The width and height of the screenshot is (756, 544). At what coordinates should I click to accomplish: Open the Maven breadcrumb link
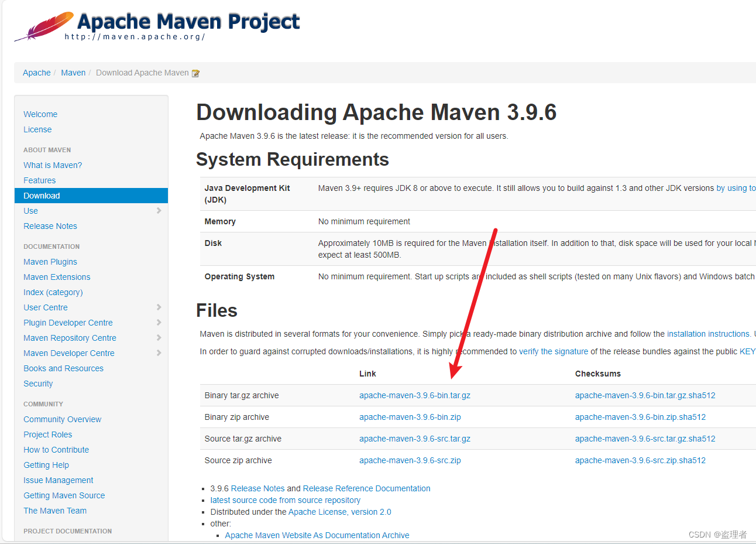(73, 73)
